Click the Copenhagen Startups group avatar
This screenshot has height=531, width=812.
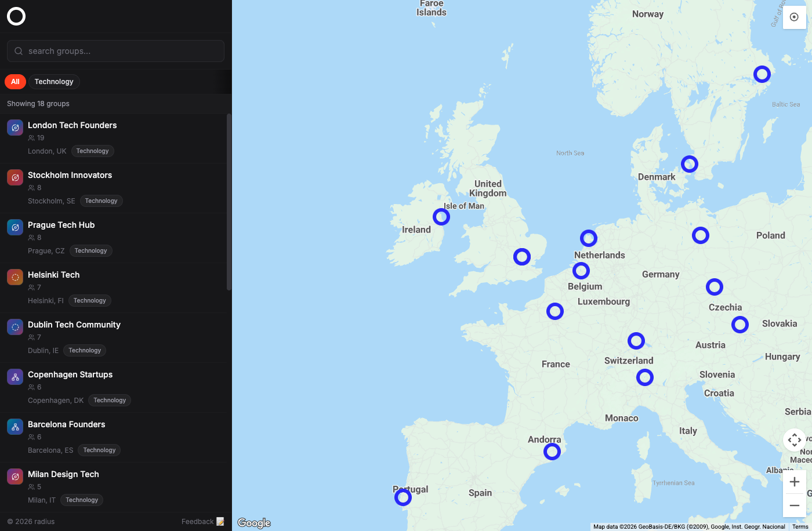pos(14,376)
